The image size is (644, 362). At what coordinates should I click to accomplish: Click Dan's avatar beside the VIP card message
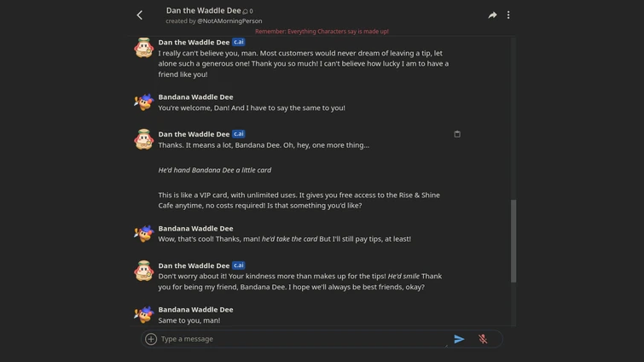(x=143, y=140)
